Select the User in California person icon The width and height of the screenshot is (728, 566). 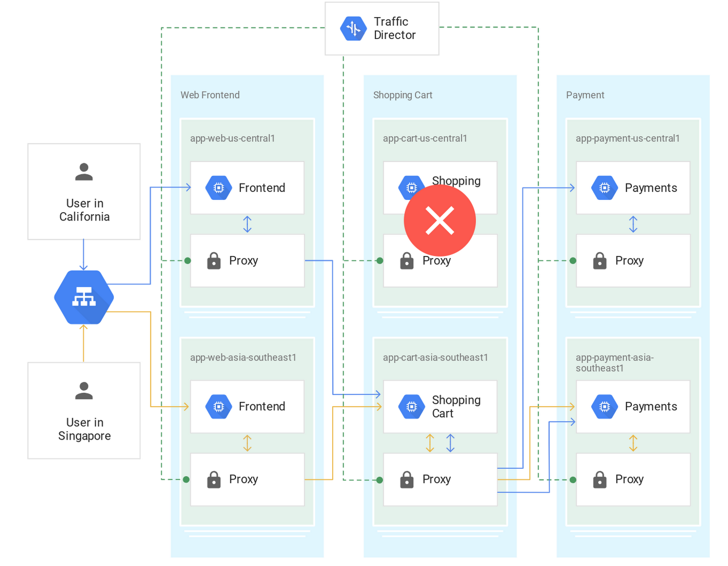pyautogui.click(x=84, y=172)
